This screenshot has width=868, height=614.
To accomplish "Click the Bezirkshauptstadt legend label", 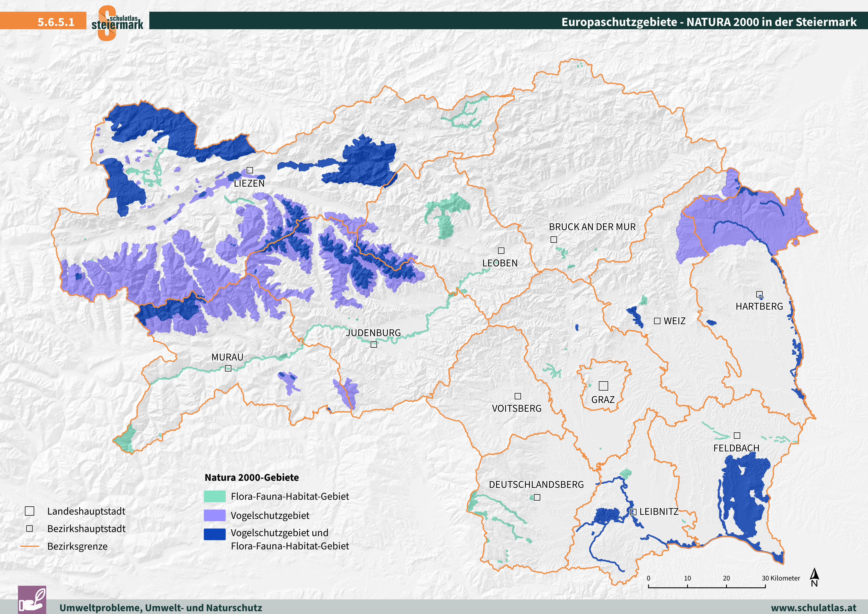I will coord(86,529).
